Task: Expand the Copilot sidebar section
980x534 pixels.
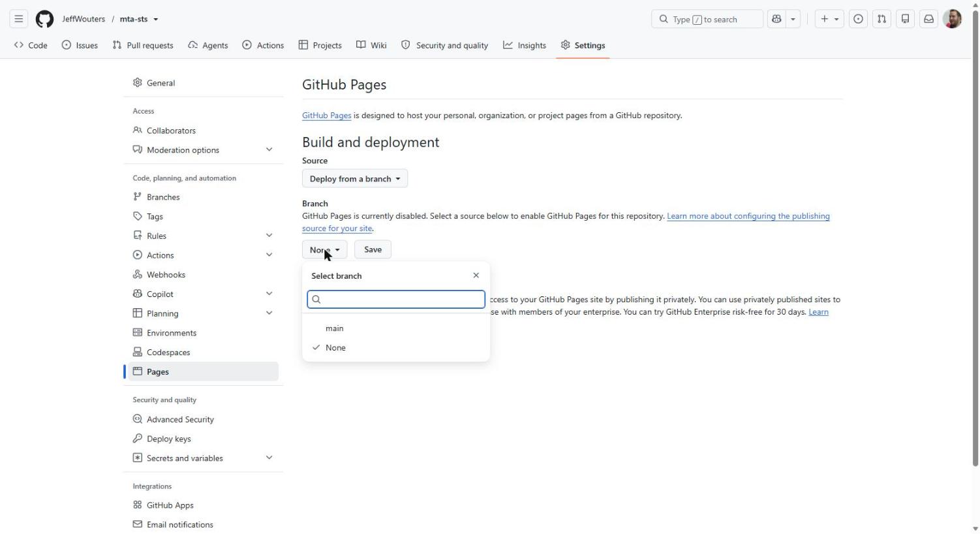Action: point(269,294)
